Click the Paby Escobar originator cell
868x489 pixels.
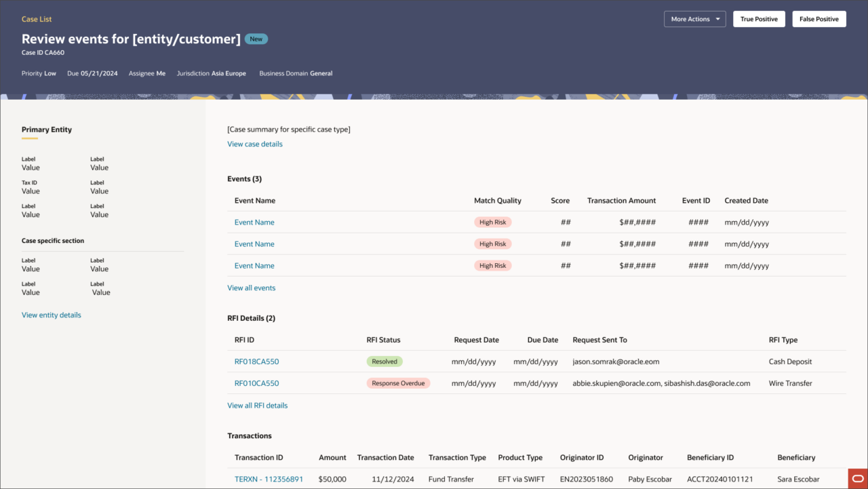651,479
